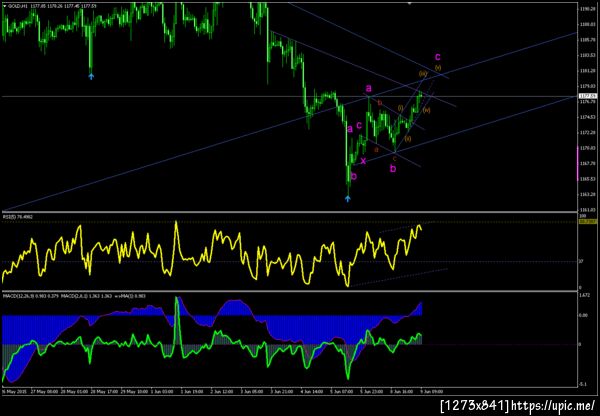Click the magenta price-scale marker bar
Image resolution: width=600 pixels, height=416 pixels.
577,162
